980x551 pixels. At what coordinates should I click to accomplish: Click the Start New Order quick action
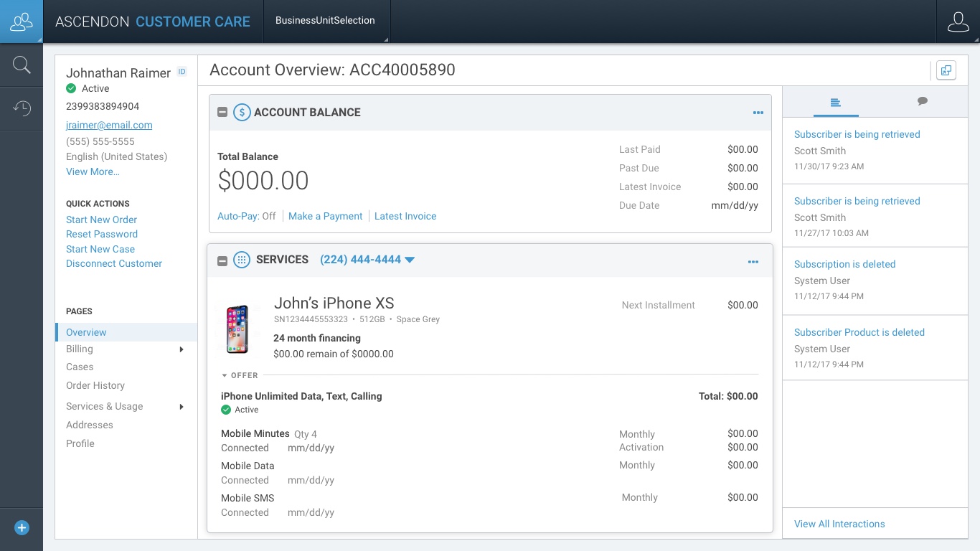pos(101,220)
